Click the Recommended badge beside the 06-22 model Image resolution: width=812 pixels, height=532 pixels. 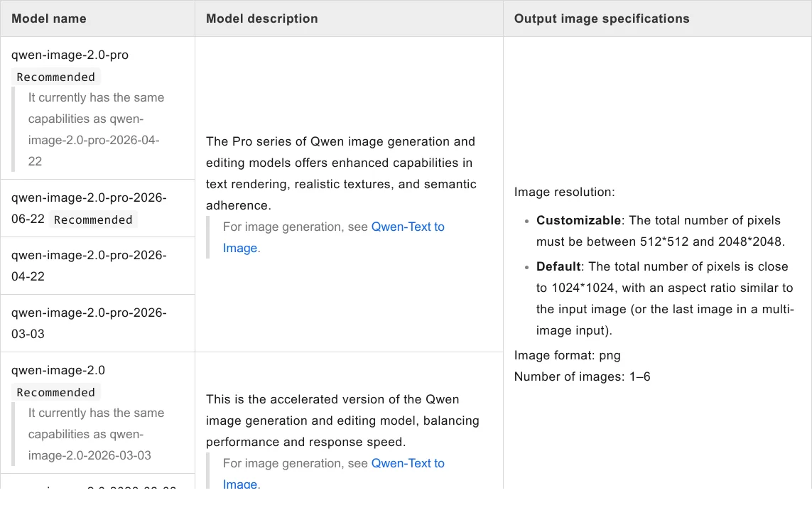click(x=93, y=219)
